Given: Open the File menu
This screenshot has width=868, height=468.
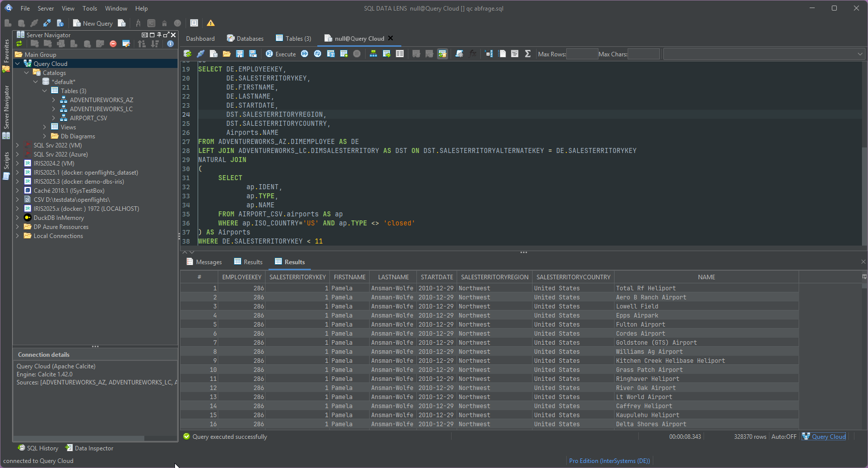Looking at the screenshot, I should click(x=25, y=9).
